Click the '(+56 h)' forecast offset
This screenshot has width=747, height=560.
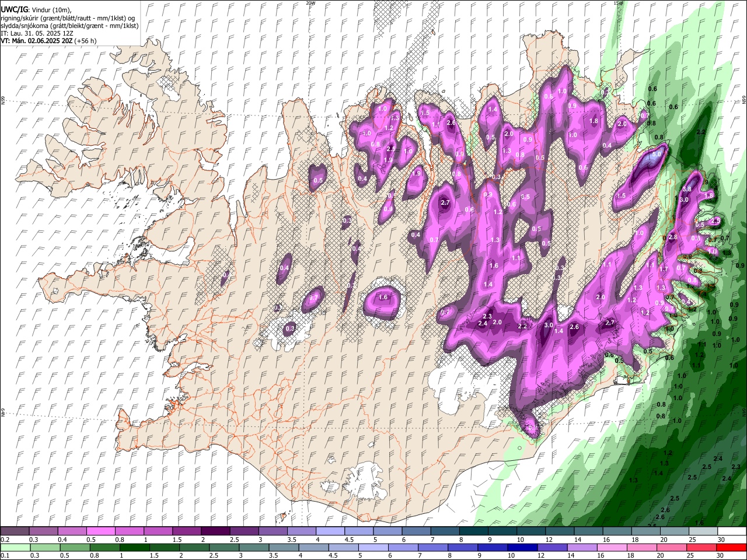[85, 41]
